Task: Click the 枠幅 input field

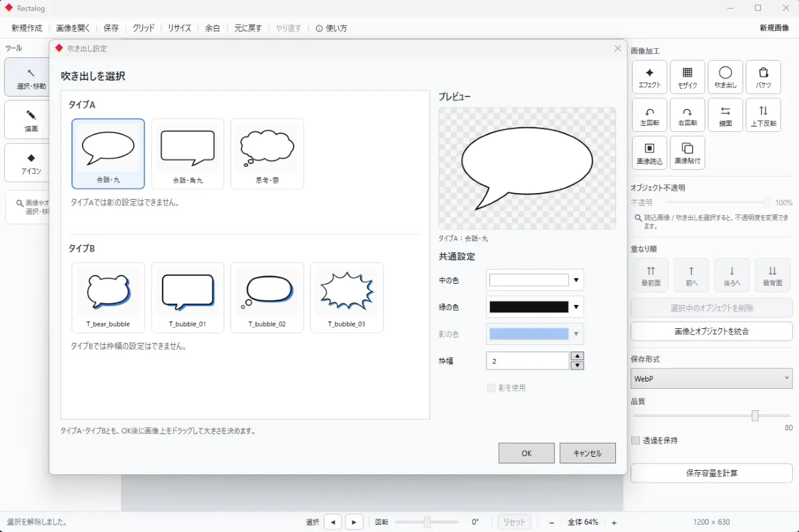Action: coord(528,361)
